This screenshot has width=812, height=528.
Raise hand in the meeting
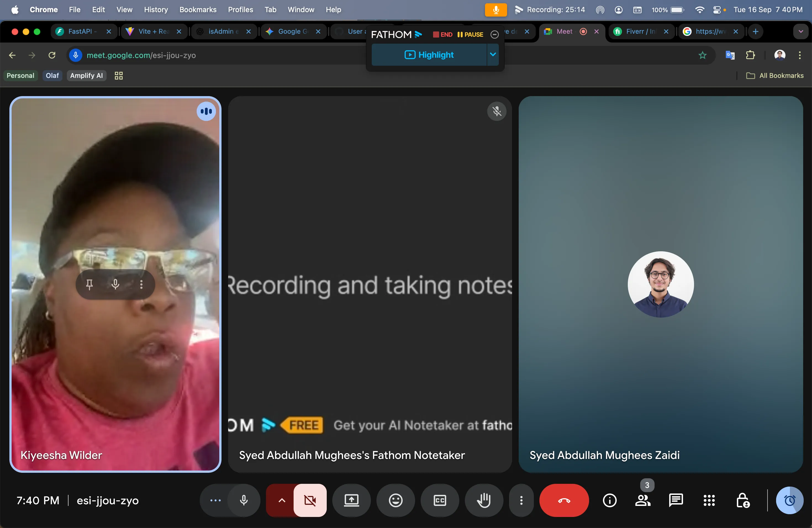[484, 500]
